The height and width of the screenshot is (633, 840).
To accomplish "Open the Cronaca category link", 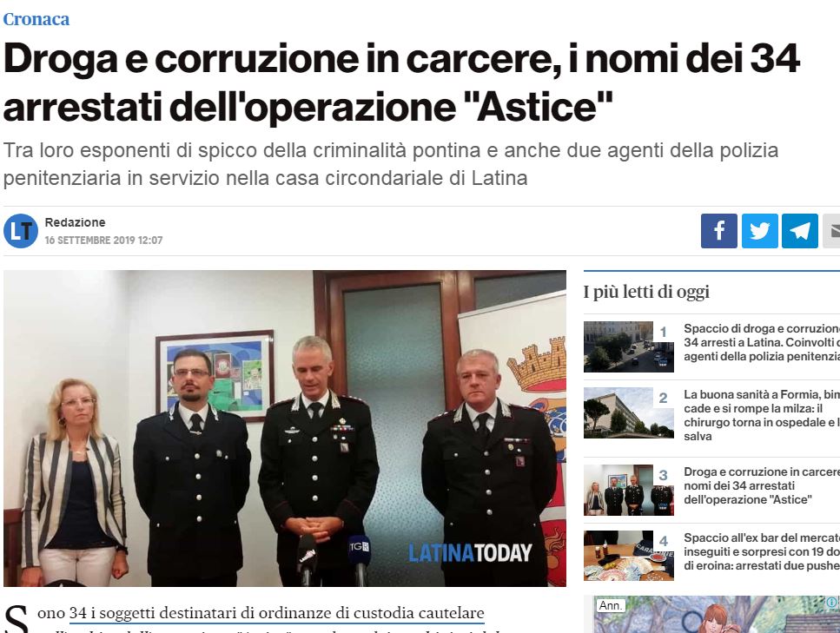I will point(36,19).
